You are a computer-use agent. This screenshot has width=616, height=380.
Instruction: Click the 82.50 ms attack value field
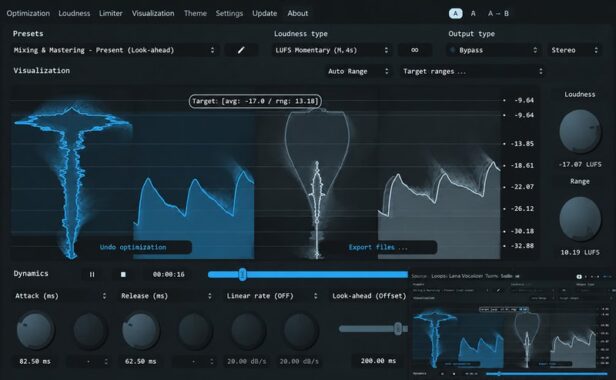pos(35,361)
